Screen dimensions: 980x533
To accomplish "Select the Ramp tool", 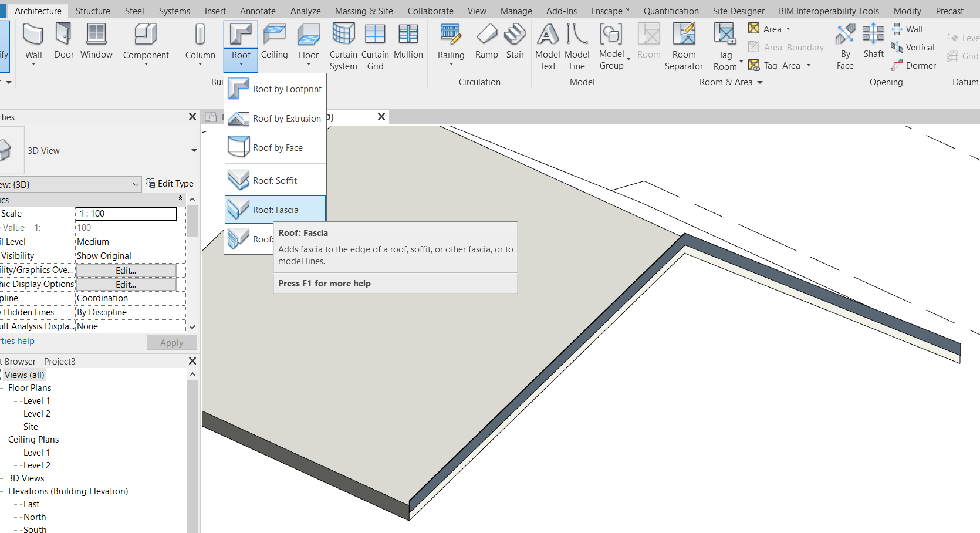I will pyautogui.click(x=486, y=41).
